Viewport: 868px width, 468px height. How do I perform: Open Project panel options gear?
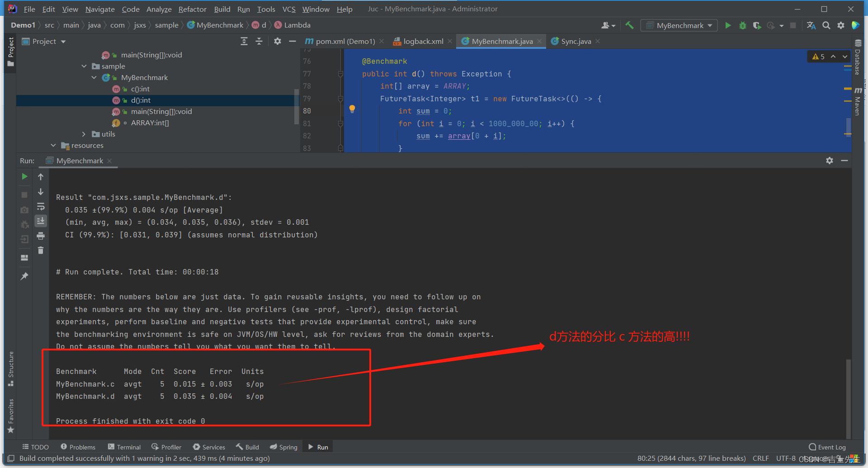coord(278,41)
